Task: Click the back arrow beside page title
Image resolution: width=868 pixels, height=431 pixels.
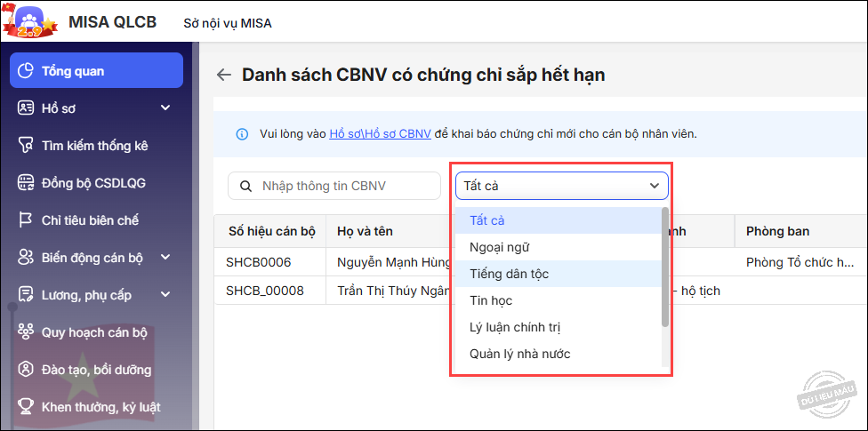Action: point(224,76)
